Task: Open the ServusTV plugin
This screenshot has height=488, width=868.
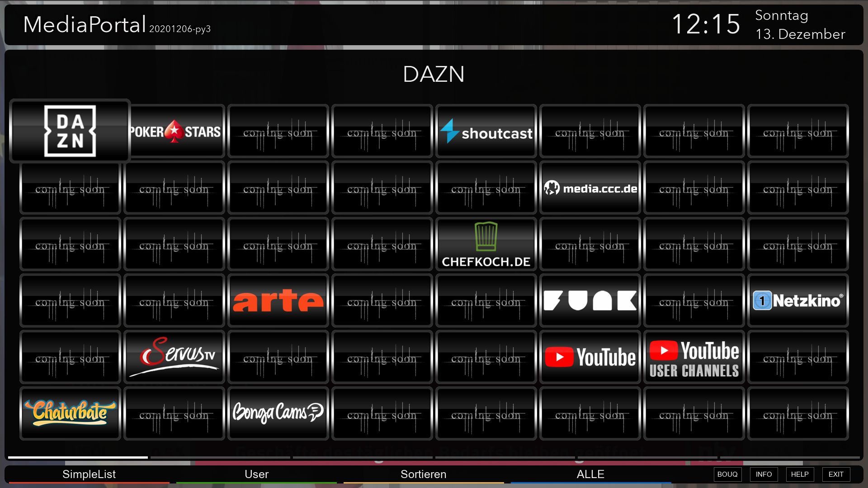Action: [174, 357]
